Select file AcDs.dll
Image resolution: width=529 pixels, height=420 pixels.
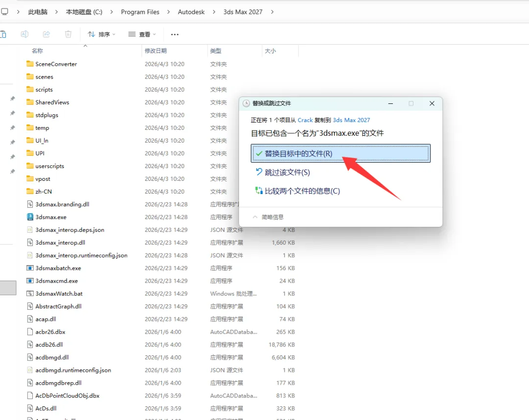46,409
